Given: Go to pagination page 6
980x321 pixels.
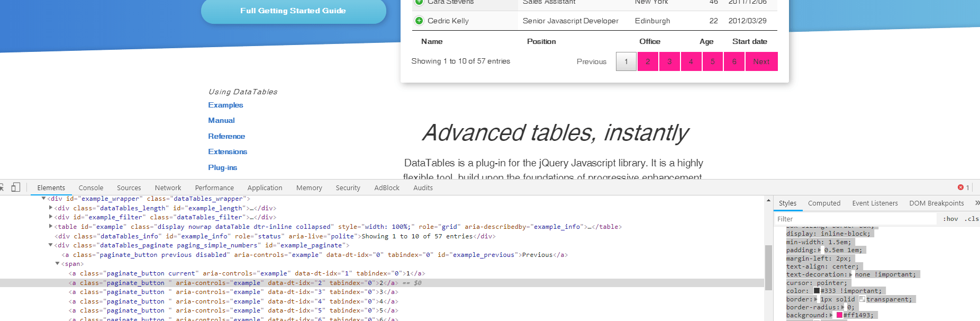Looking at the screenshot, I should click(x=734, y=61).
